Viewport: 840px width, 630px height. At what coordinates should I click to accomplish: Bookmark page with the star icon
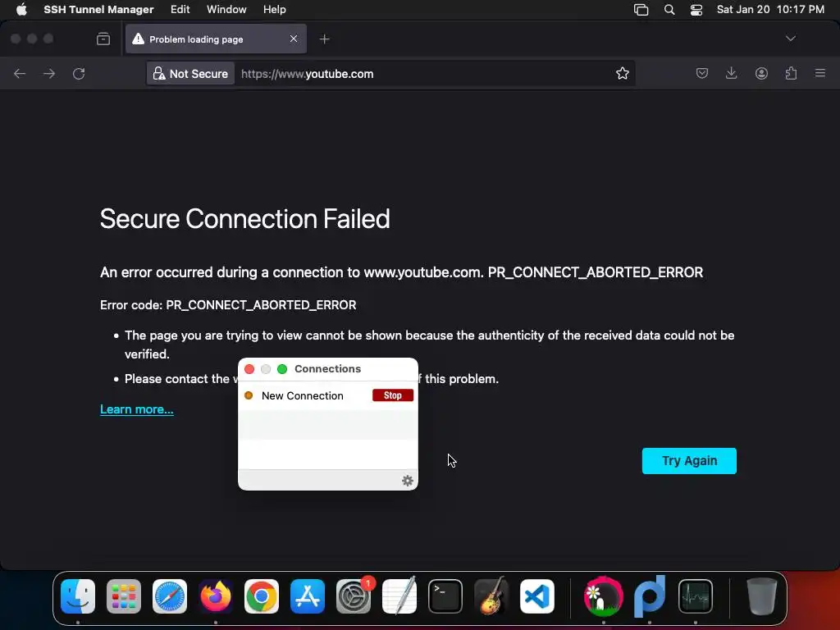(623, 74)
